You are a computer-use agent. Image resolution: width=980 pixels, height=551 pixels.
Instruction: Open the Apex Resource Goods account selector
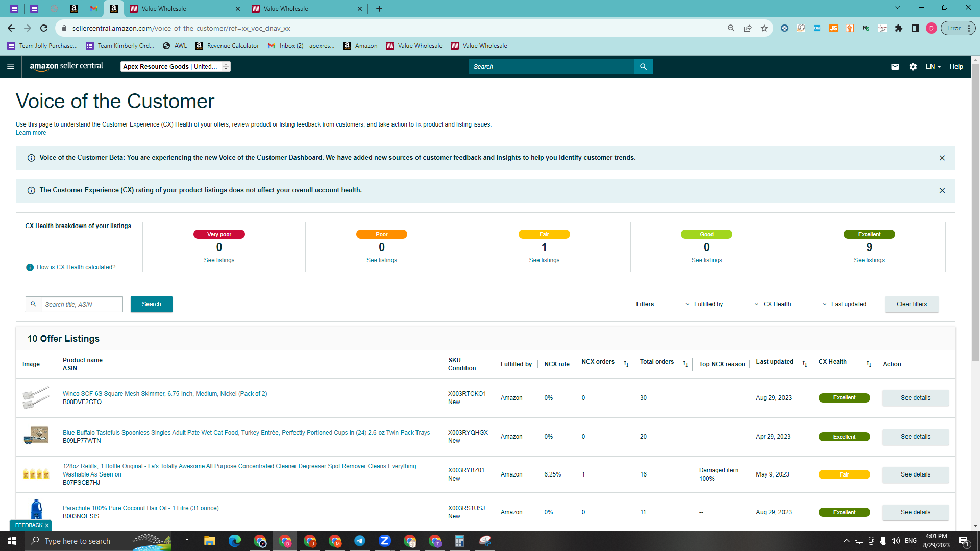tap(175, 67)
